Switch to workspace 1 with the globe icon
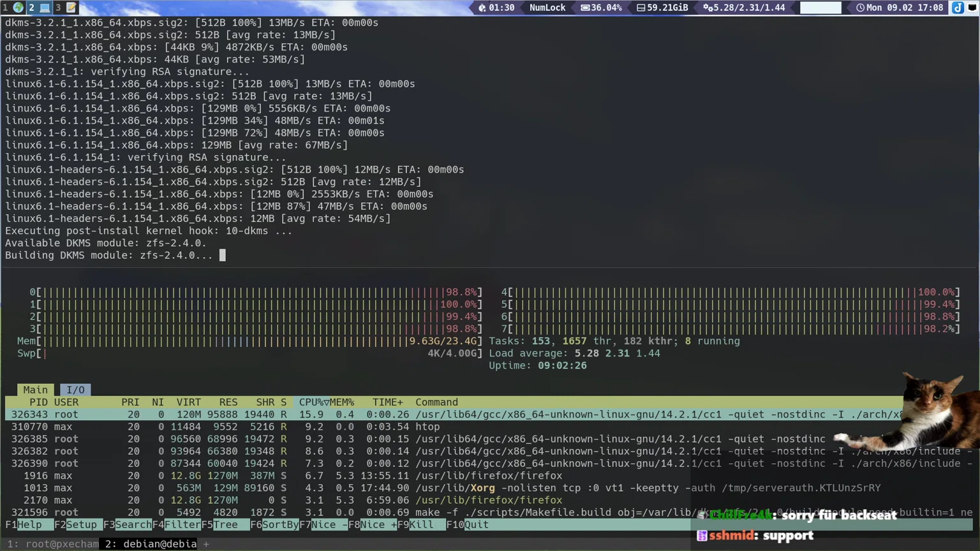Image resolution: width=980 pixels, height=551 pixels. [x=17, y=8]
